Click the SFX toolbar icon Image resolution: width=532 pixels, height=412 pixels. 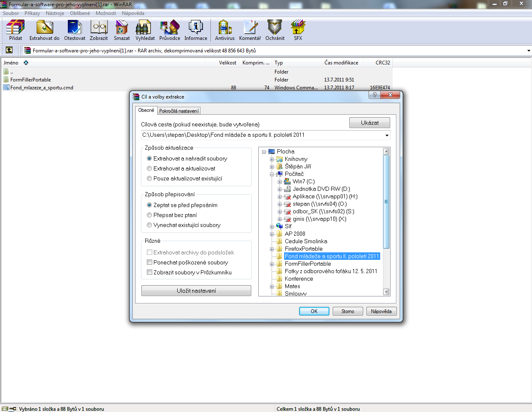tap(298, 27)
